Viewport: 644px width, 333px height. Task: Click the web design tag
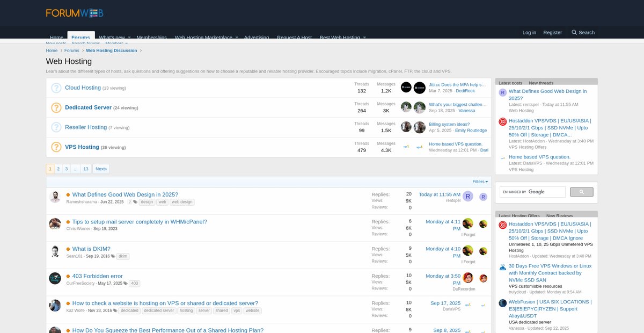tap(182, 202)
